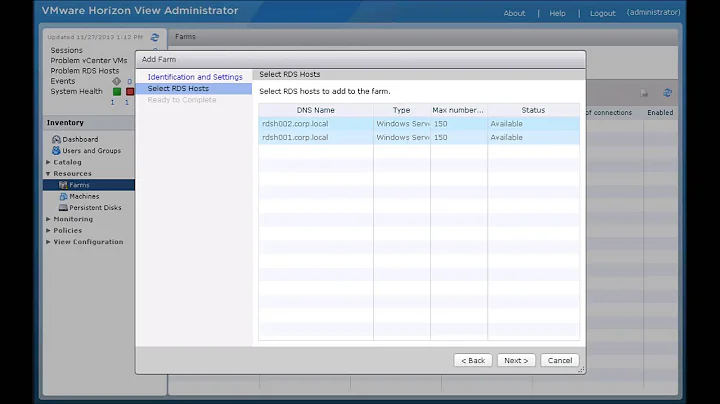Click the Events warning diamond icon
Image resolution: width=720 pixels, height=404 pixels.
click(117, 81)
